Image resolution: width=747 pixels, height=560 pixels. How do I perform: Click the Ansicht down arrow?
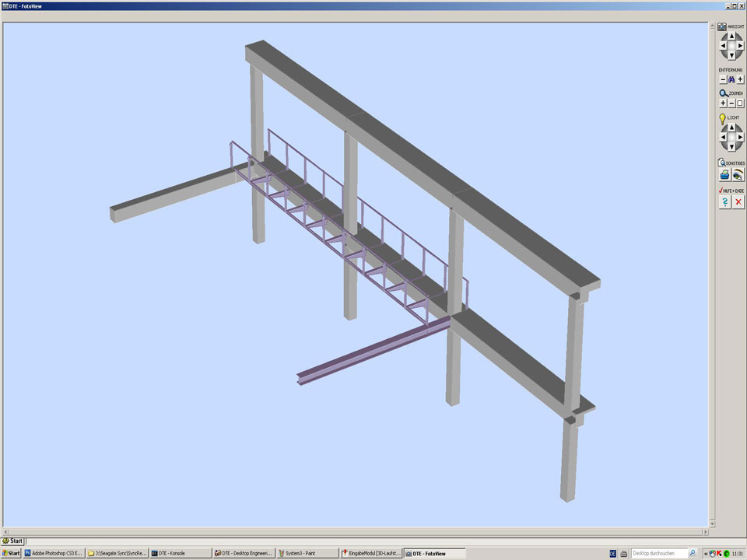pos(731,55)
